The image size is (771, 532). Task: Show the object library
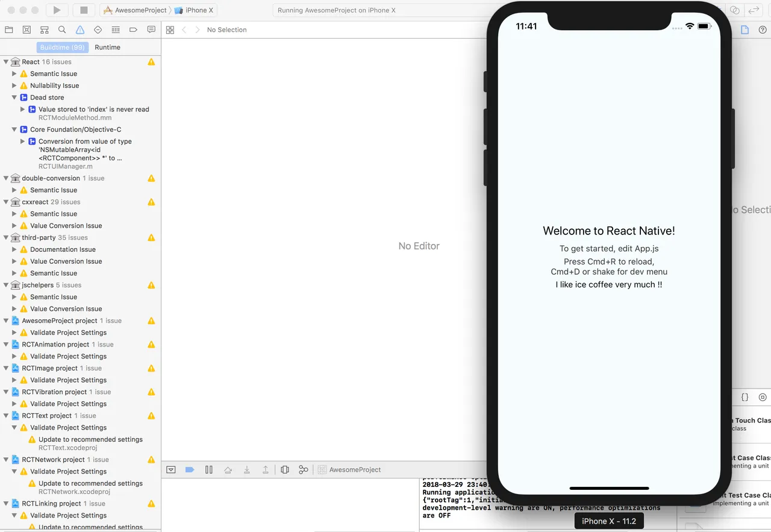click(x=763, y=397)
